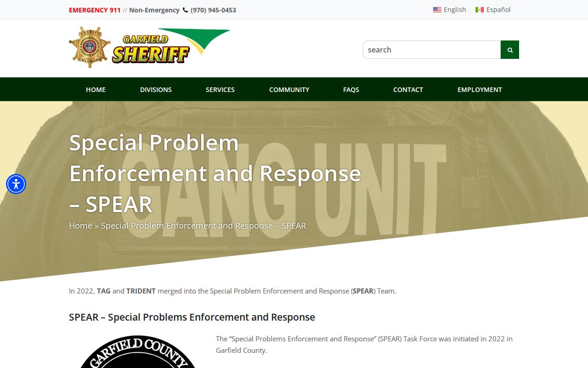The image size is (588, 368).
Task: Click the Garfield Sheriff wordmark logo
Action: coord(171,46)
